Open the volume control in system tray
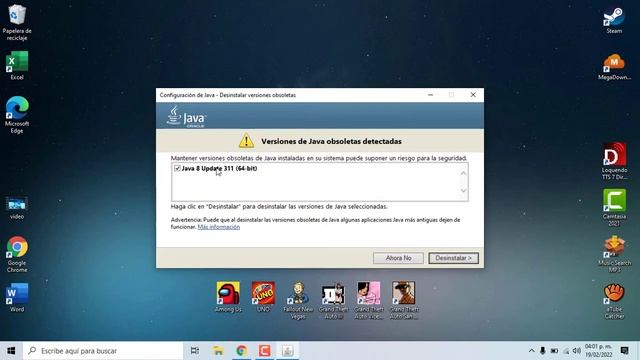This screenshot has height=360, width=640. [577, 351]
